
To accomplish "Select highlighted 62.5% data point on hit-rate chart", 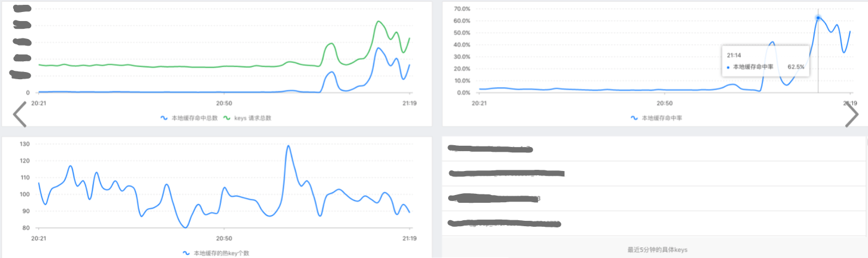I will pos(818,18).
